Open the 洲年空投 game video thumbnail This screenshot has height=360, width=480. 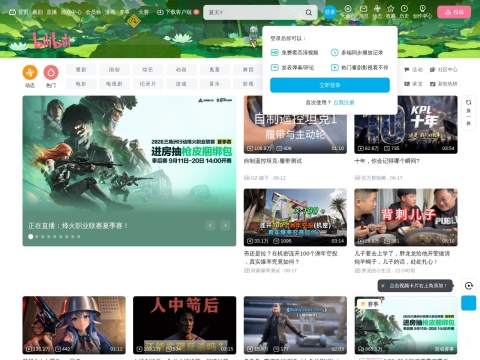295,217
